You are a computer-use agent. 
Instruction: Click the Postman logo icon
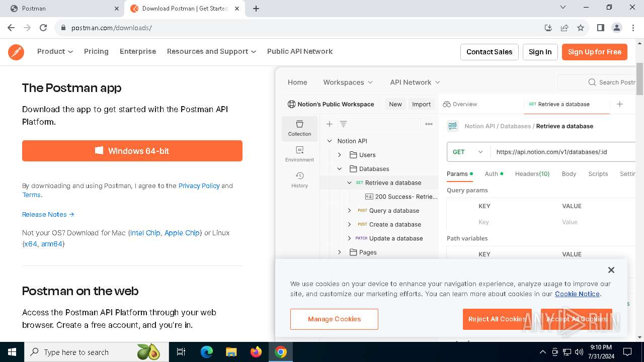(16, 52)
